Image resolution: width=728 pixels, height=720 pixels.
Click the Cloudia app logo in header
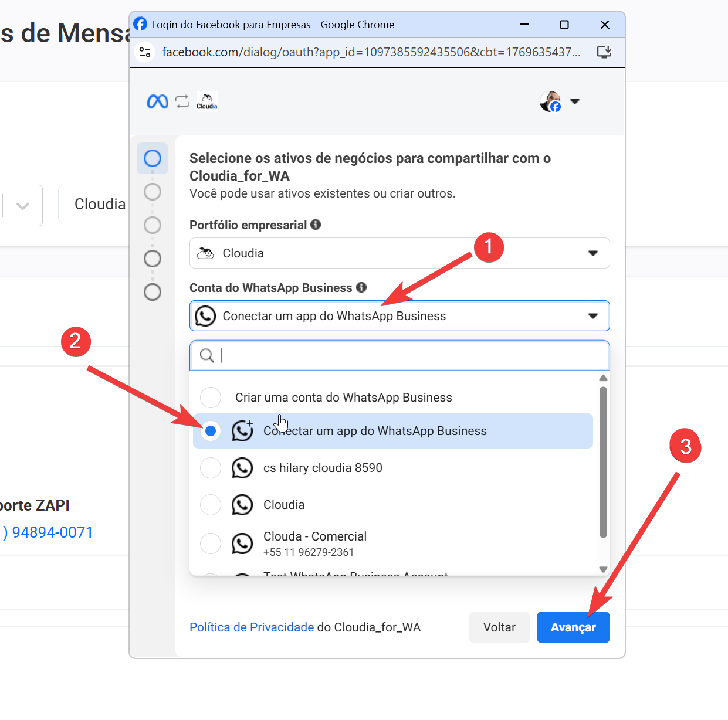[207, 101]
